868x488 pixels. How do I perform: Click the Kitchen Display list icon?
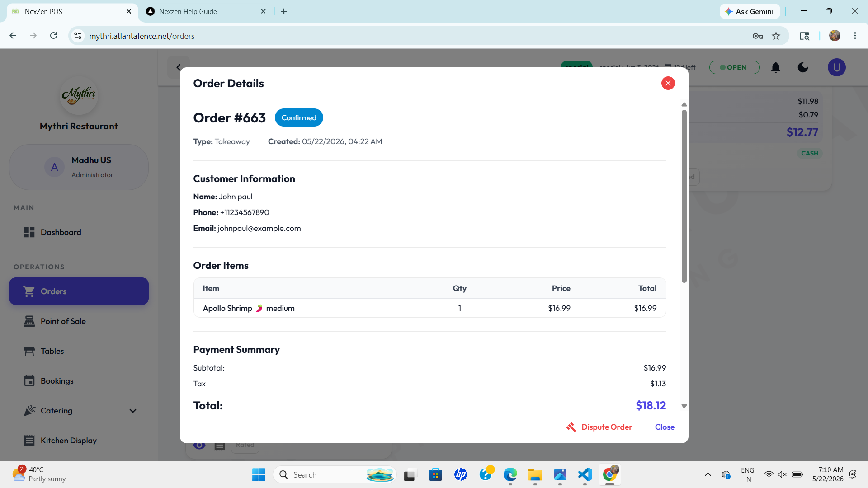point(29,441)
